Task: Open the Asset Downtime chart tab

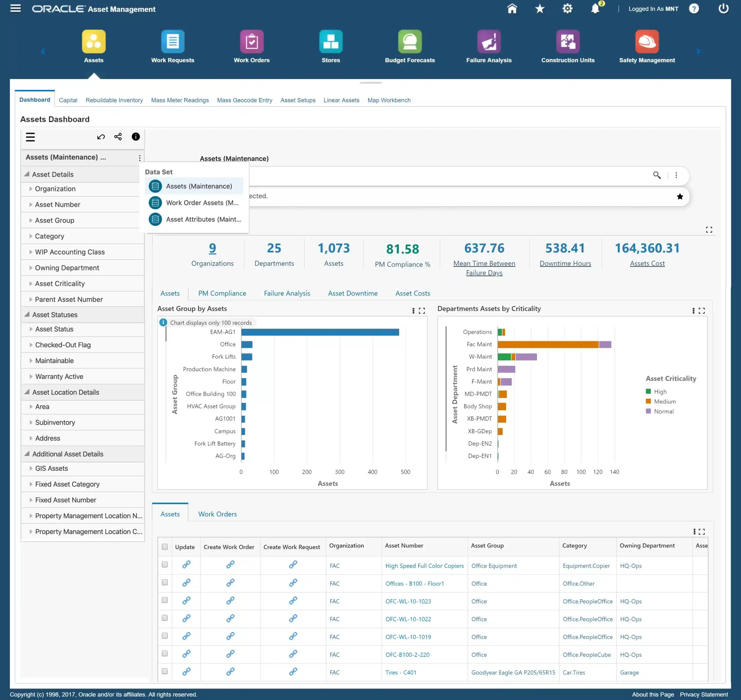Action: point(353,293)
